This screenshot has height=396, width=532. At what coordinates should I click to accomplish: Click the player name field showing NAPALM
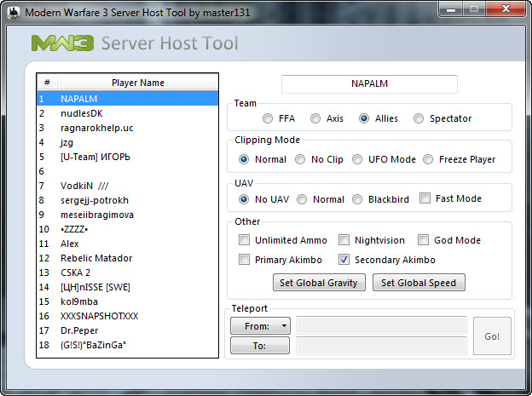[x=369, y=84]
